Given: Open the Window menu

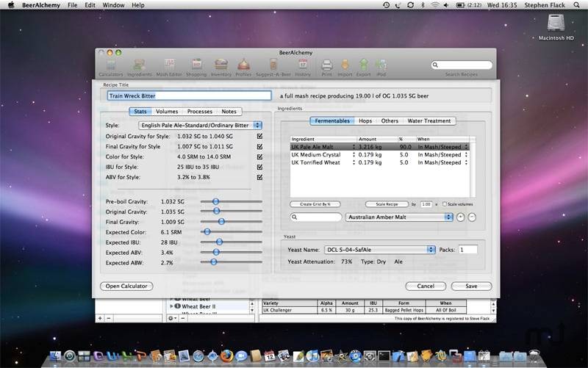Looking at the screenshot, I should (x=113, y=5).
